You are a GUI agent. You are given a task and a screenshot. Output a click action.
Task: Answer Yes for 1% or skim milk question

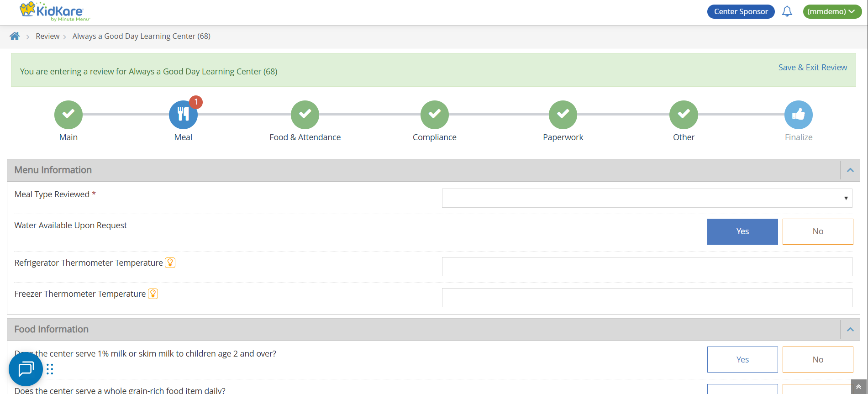(742, 359)
